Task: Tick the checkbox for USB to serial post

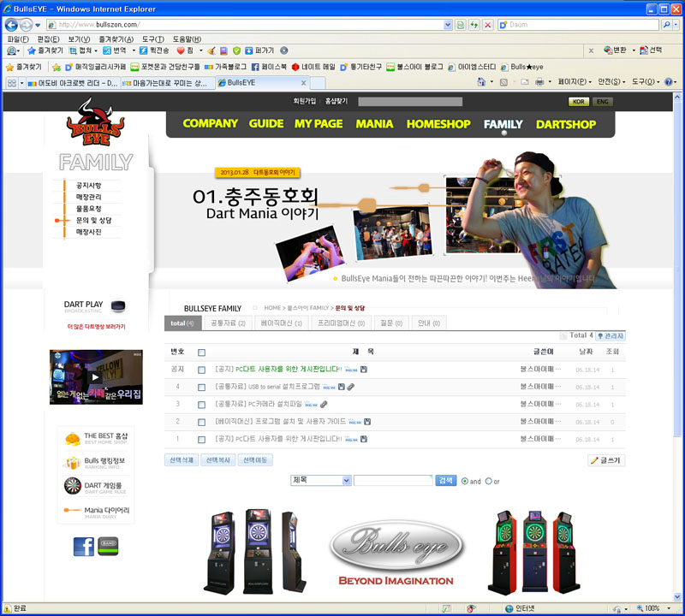Action: 202,387
